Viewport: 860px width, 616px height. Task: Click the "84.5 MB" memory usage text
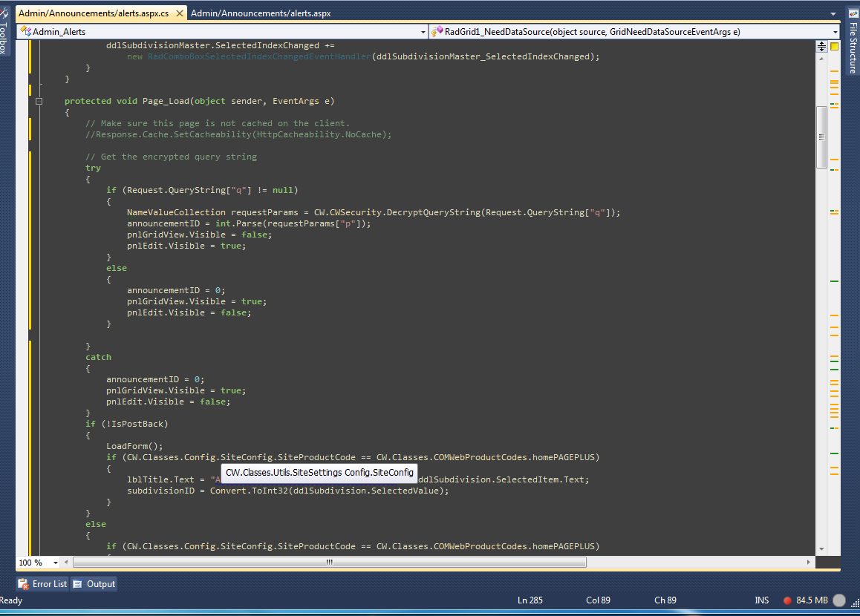pyautogui.click(x=812, y=600)
